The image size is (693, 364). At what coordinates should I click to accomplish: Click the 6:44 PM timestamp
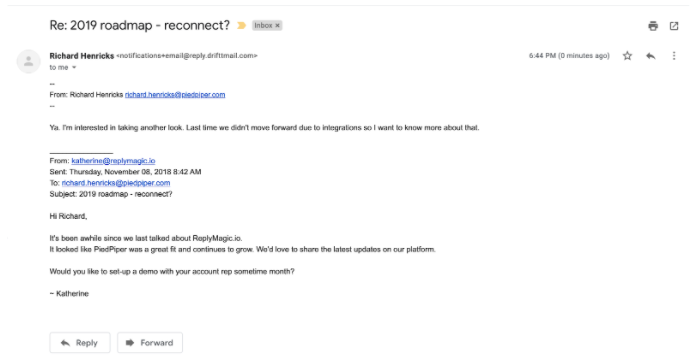pyautogui.click(x=569, y=56)
